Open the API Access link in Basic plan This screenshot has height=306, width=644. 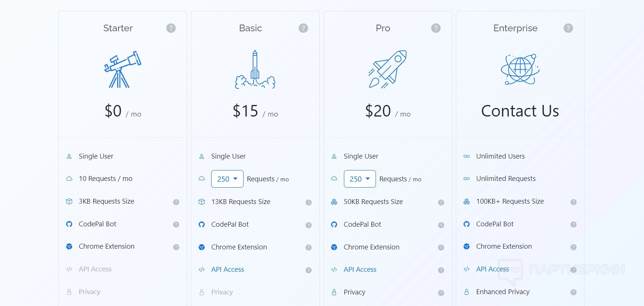[x=228, y=270]
